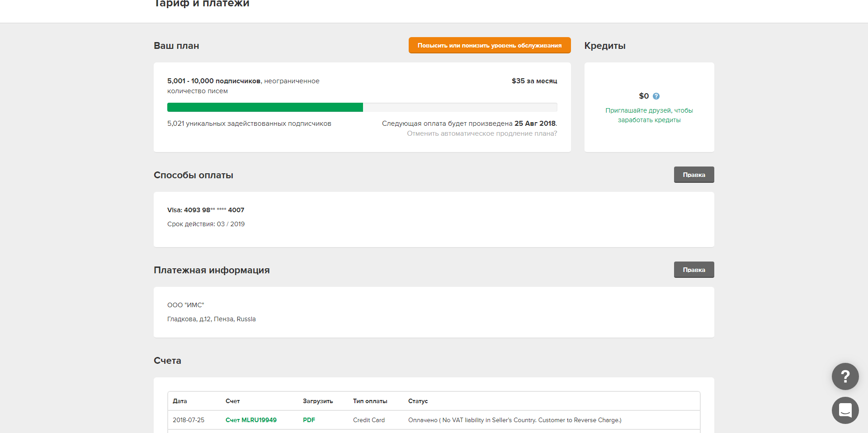Click the credits info question mark icon
The width and height of the screenshot is (868, 433).
656,96
